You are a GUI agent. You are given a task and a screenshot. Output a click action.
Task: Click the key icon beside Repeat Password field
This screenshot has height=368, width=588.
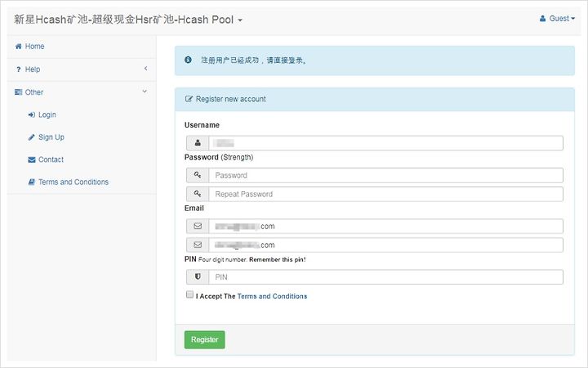click(198, 194)
